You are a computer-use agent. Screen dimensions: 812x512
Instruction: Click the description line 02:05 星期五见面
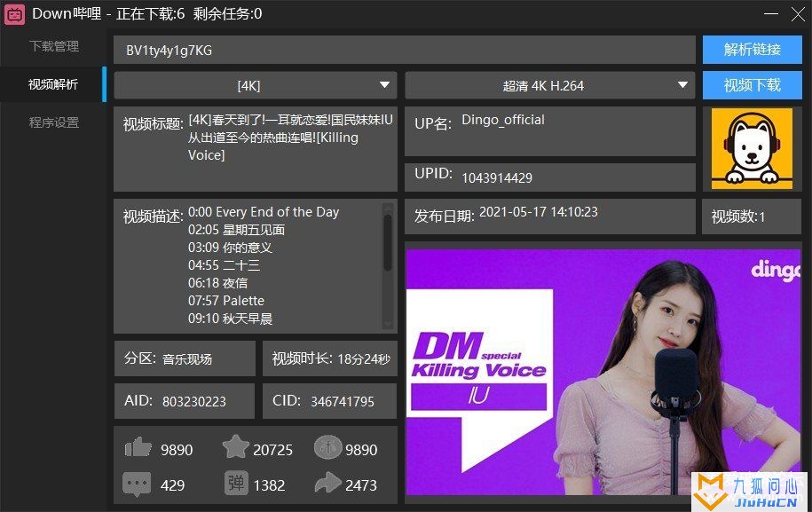[x=236, y=230]
